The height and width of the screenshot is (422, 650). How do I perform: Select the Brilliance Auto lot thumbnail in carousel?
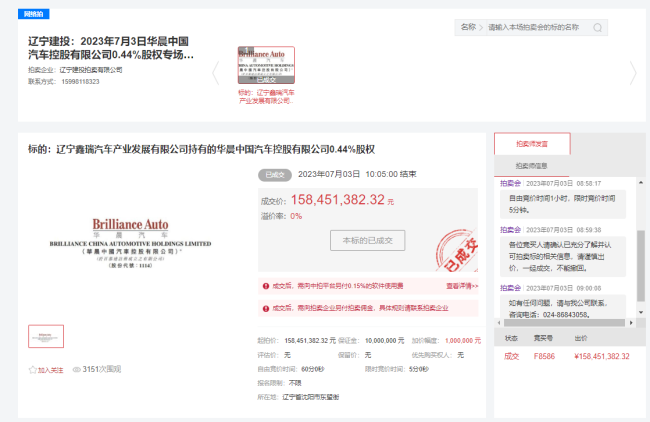[265, 65]
